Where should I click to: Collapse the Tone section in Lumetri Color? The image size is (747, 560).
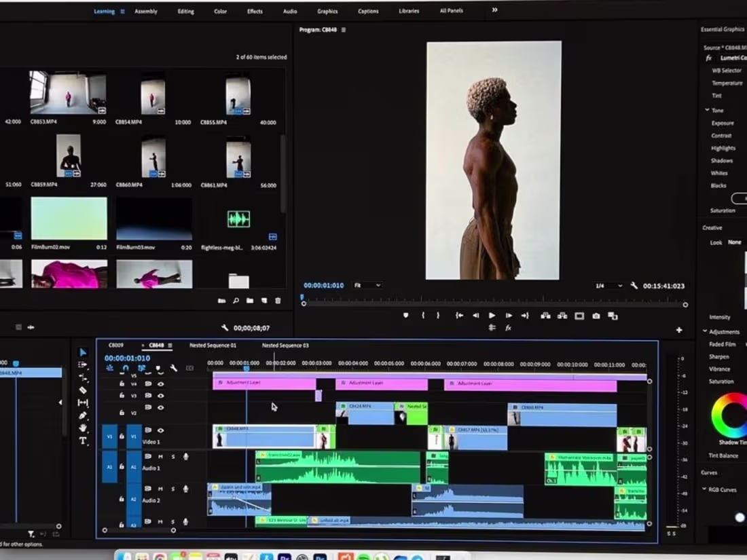pos(708,110)
